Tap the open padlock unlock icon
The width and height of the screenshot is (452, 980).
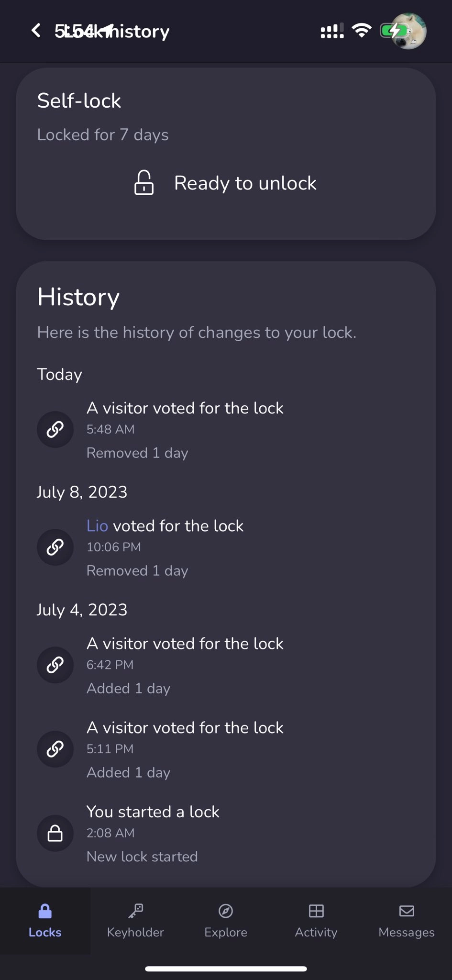point(143,183)
